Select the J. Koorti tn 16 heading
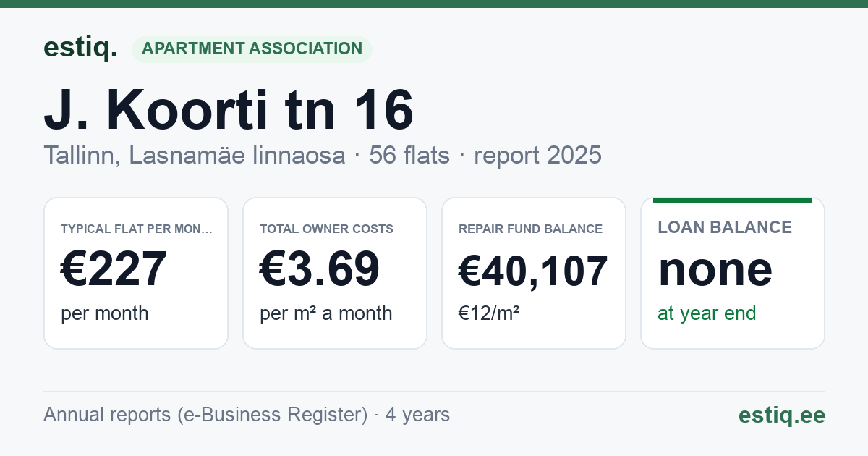 point(229,110)
